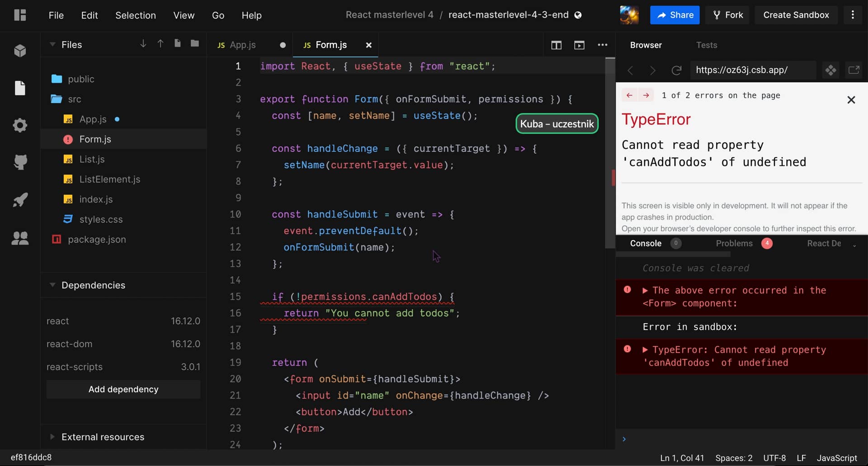Expand the External resources section
The width and height of the screenshot is (868, 466).
[52, 437]
